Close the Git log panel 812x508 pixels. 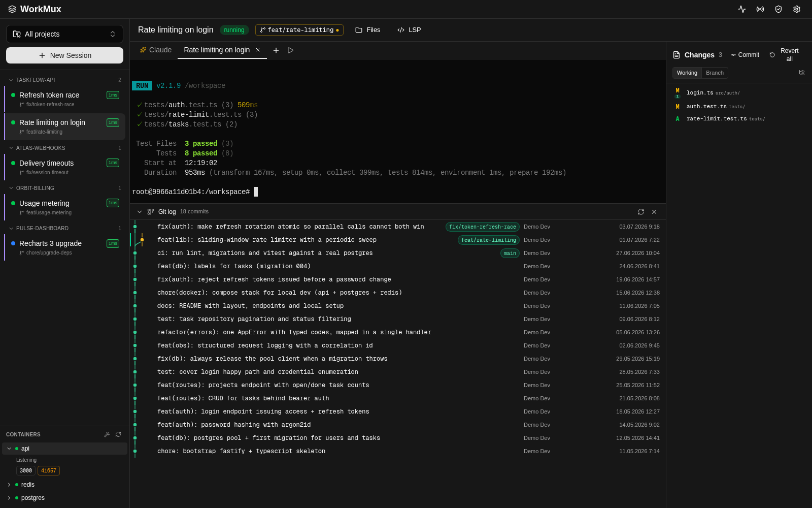point(654,212)
